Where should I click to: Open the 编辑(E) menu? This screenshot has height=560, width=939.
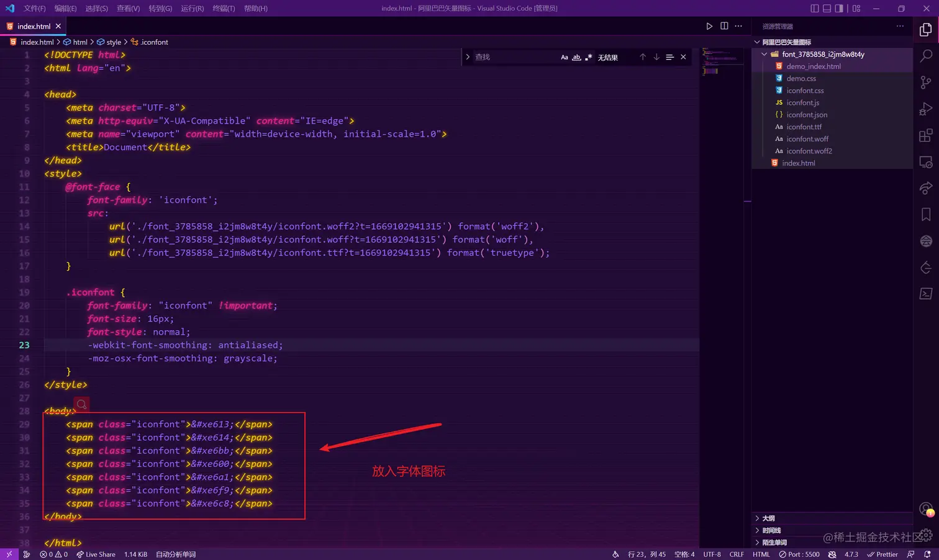tap(65, 8)
